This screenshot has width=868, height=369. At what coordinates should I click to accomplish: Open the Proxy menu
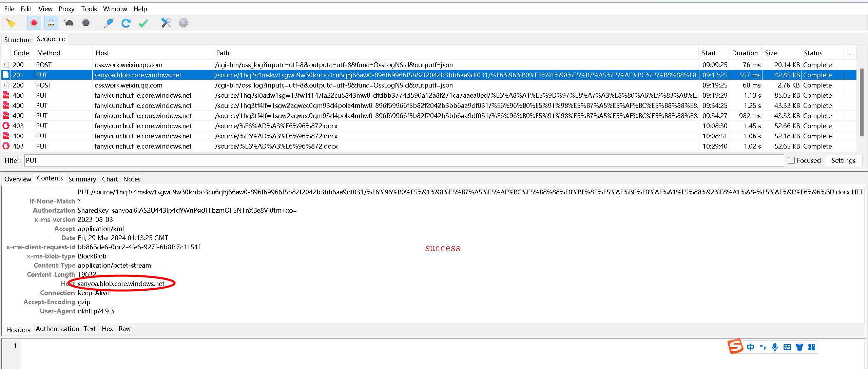pos(66,9)
